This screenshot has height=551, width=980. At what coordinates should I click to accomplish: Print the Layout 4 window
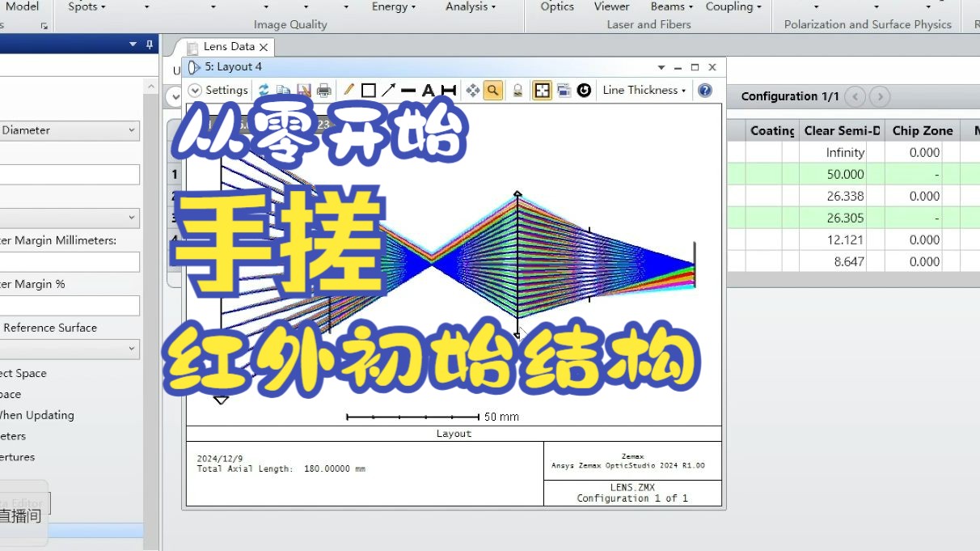coord(323,90)
